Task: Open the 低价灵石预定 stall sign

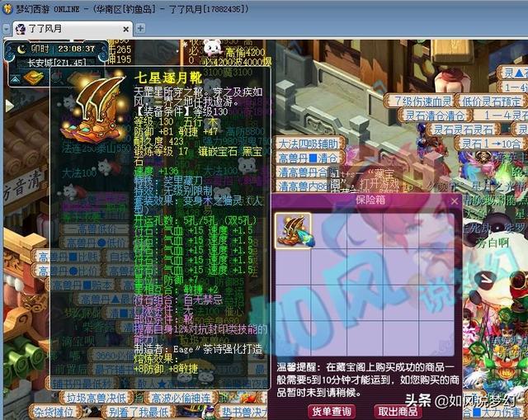Action: point(492,101)
